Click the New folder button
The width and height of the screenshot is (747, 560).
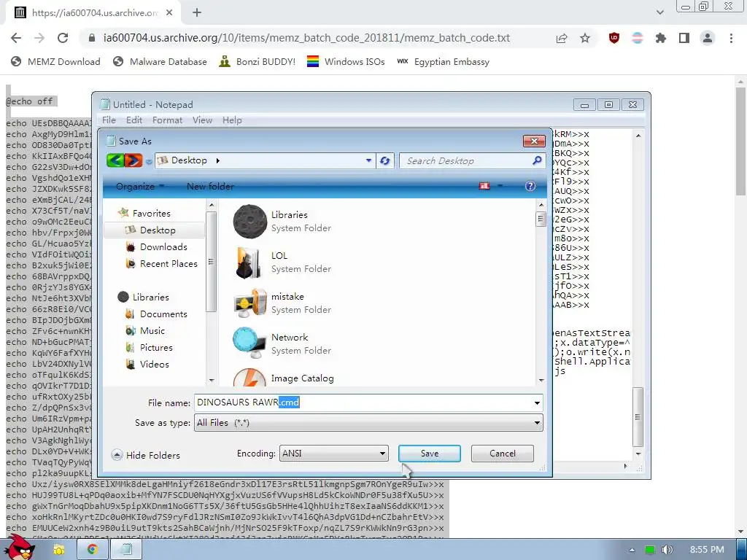pyautogui.click(x=210, y=186)
